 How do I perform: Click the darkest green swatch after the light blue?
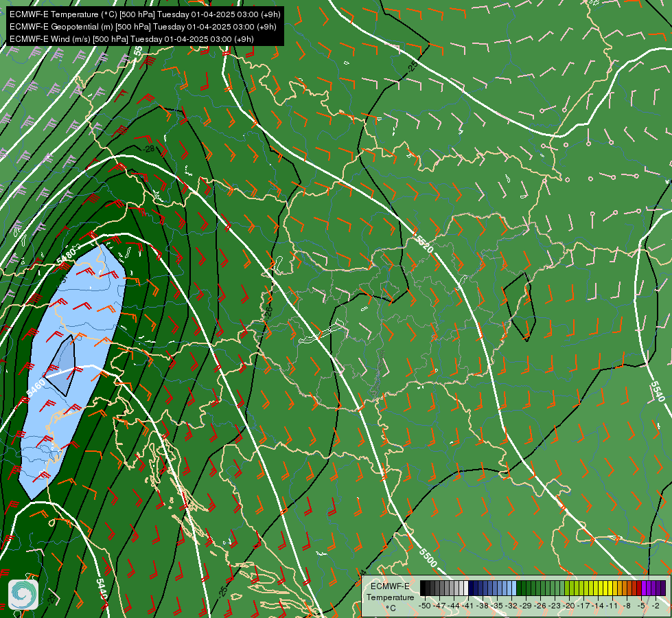click(519, 588)
